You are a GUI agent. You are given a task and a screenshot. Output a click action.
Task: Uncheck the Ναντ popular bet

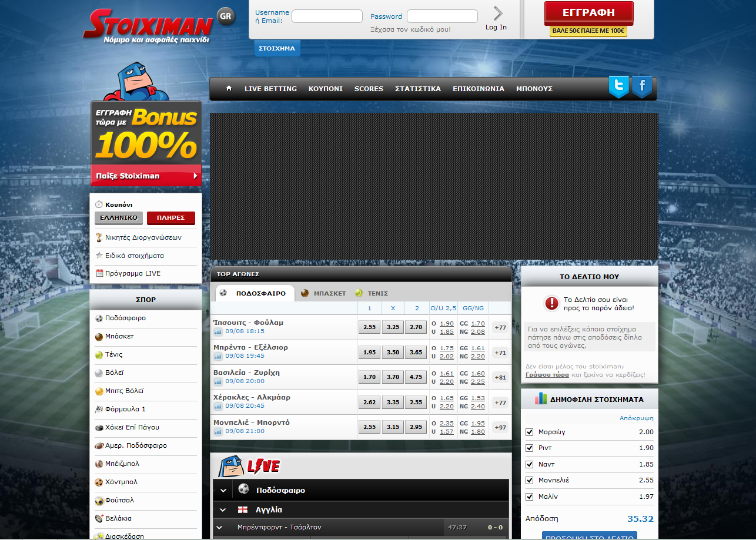click(529, 465)
